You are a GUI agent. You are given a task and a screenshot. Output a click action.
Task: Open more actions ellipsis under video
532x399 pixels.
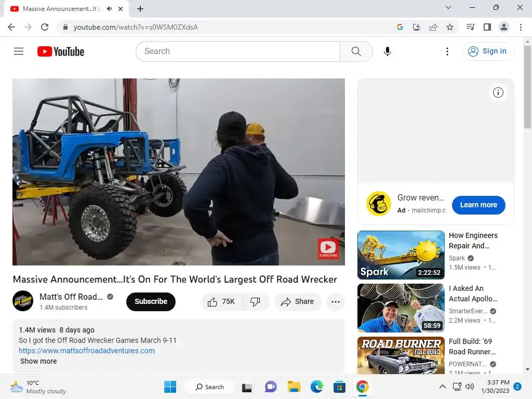(x=336, y=302)
